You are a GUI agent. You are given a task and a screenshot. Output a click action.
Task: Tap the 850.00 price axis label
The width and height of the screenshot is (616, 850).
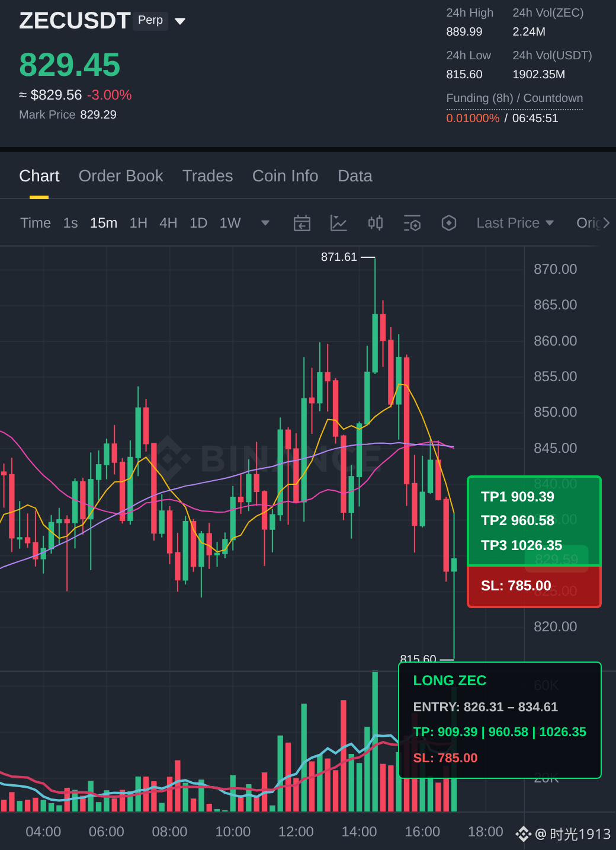pyautogui.click(x=556, y=412)
